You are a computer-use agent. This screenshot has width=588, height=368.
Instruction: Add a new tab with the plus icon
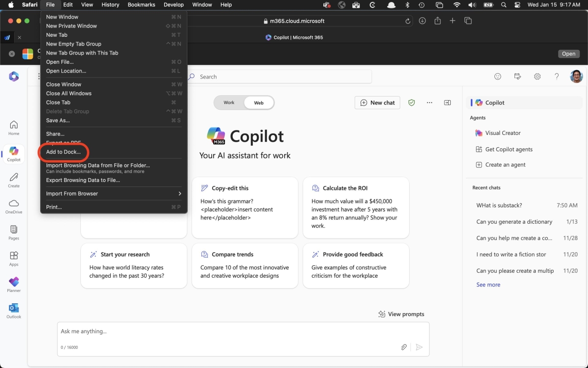click(x=453, y=21)
